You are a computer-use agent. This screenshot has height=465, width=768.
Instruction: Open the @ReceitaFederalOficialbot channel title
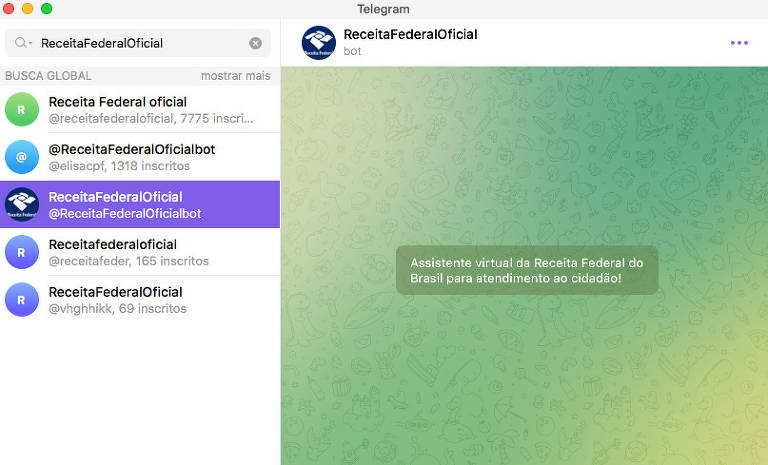[x=132, y=149]
